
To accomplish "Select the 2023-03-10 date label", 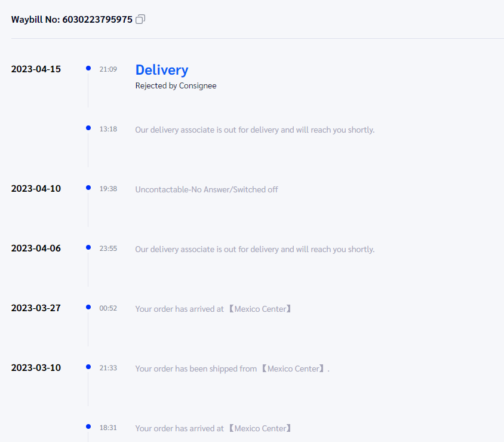I will (36, 368).
